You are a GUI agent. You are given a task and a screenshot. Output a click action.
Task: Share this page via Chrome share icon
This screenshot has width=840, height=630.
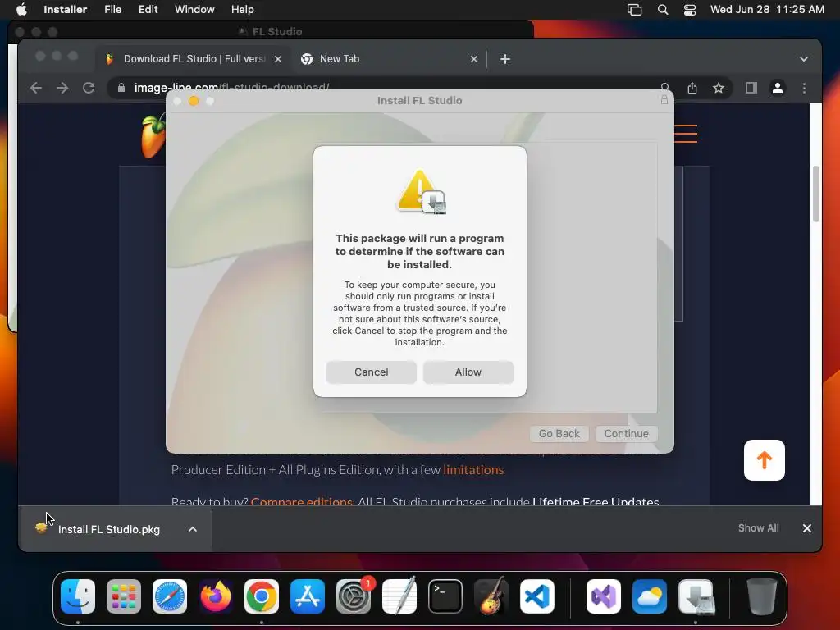[x=692, y=88]
